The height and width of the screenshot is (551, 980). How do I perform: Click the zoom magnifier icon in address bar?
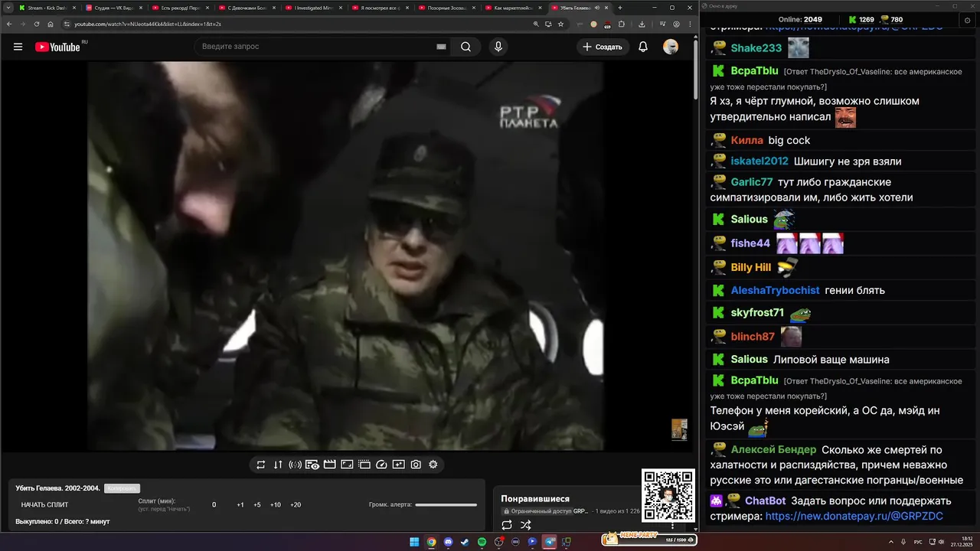click(x=536, y=24)
